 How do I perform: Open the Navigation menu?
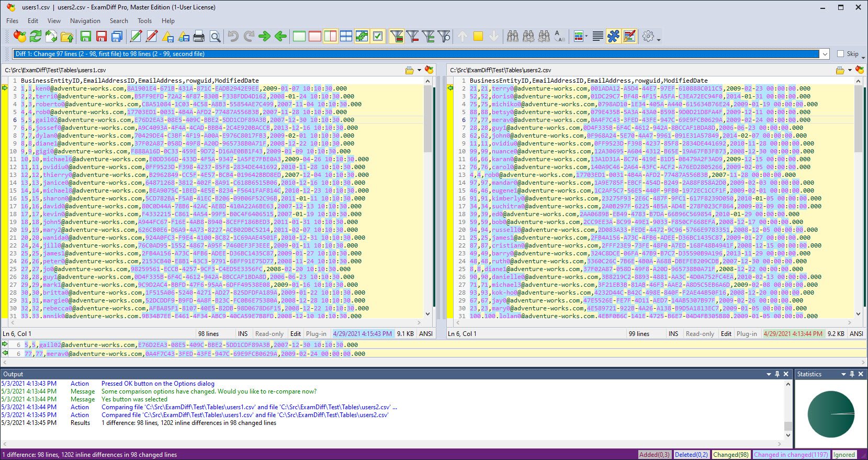click(x=85, y=21)
